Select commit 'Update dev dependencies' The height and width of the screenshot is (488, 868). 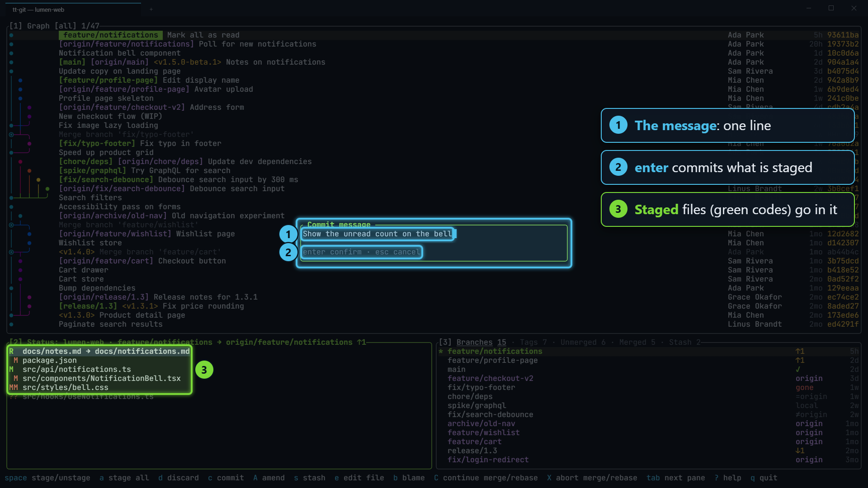click(x=434, y=161)
